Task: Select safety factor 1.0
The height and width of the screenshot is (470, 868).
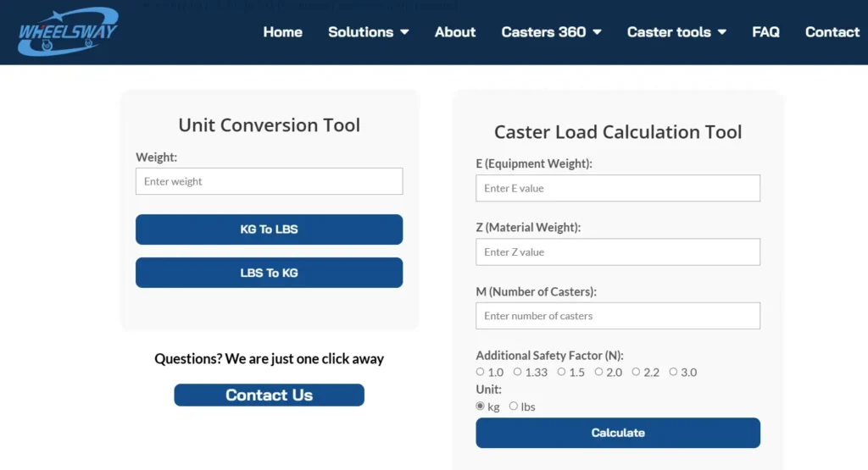Action: (480, 372)
